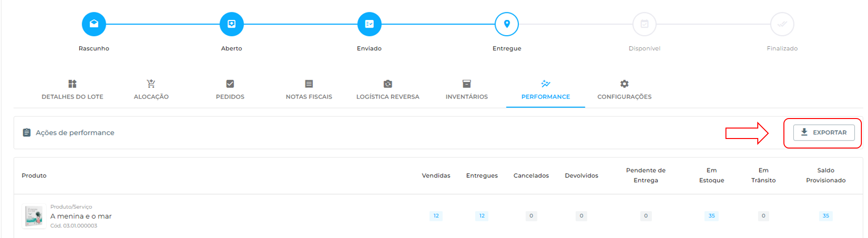Viewport: 868px width, 238px height.
Task: Click the Finalizado double-check step icon
Action: [782, 24]
